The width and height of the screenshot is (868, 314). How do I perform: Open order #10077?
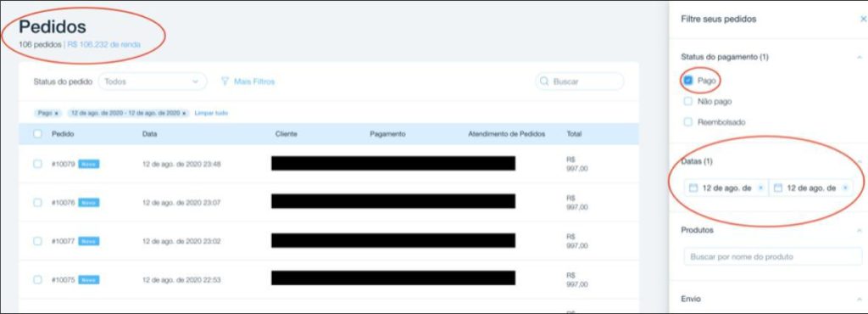click(x=63, y=241)
